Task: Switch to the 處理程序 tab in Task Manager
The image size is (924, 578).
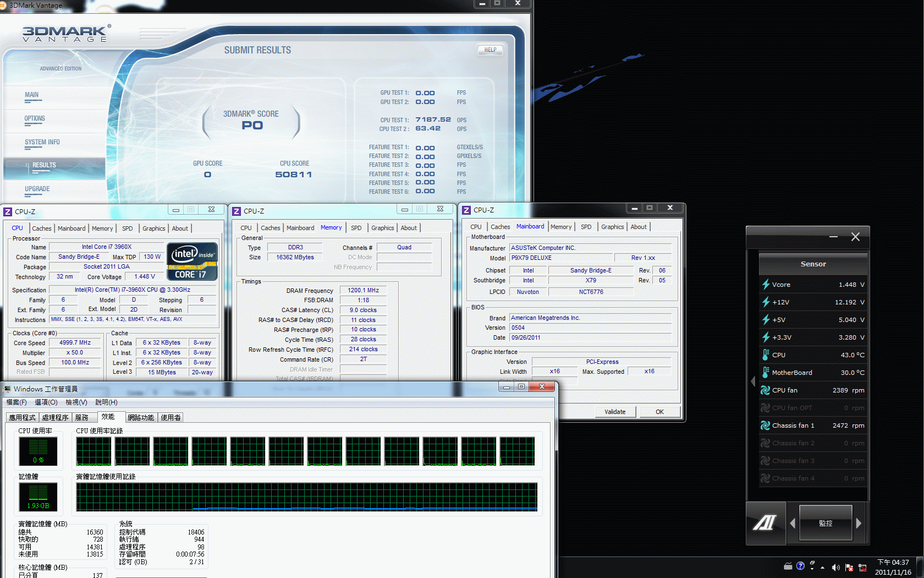Action: [56, 418]
